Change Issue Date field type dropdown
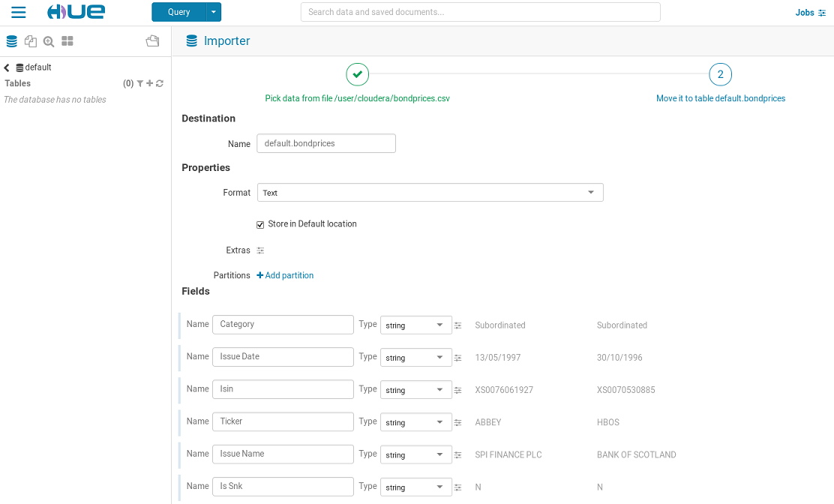 pos(416,358)
